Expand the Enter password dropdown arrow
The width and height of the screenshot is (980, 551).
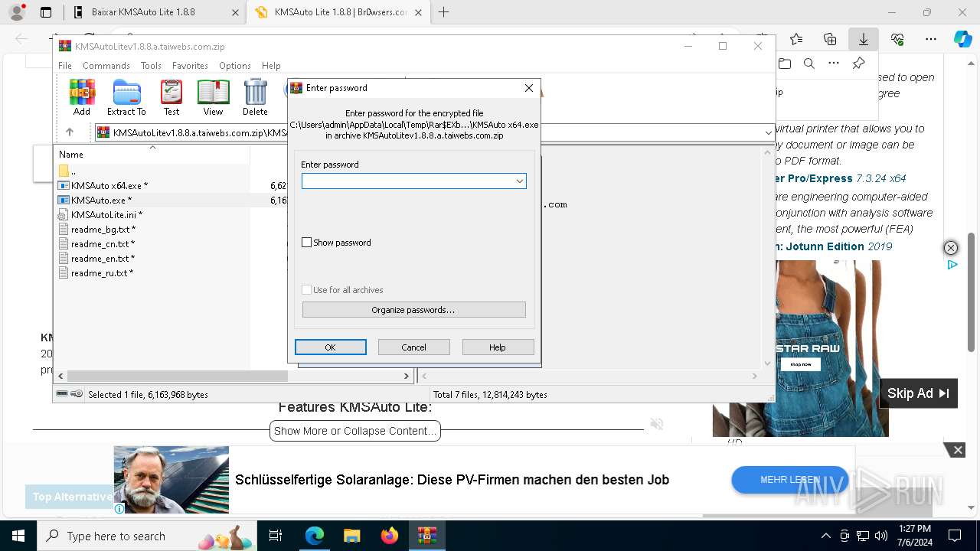point(519,181)
